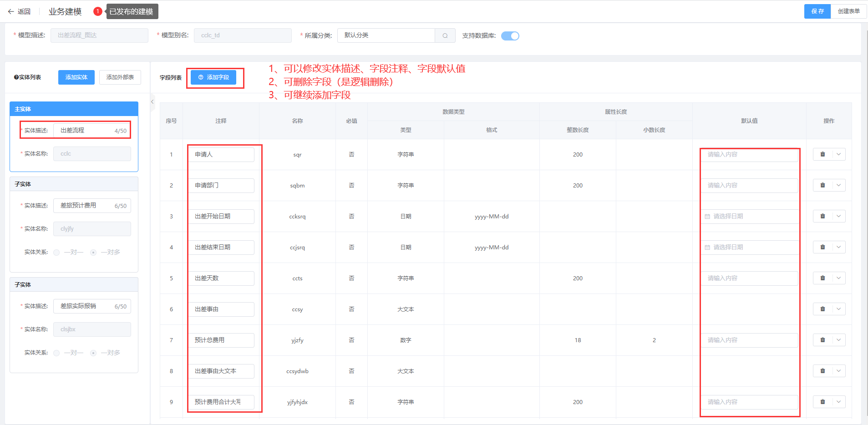Delete the 出差开始日期 field using trash icon
This screenshot has width=868, height=425.
822,216
